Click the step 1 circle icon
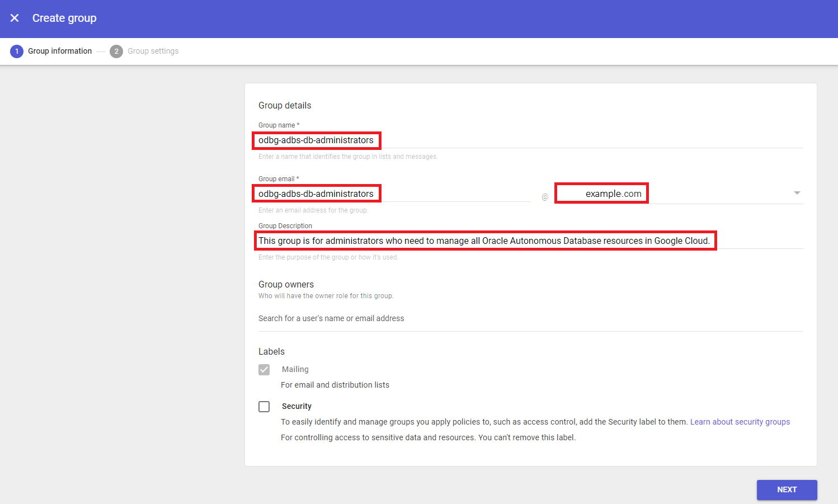Viewport: 838px width, 504px height. tap(17, 51)
